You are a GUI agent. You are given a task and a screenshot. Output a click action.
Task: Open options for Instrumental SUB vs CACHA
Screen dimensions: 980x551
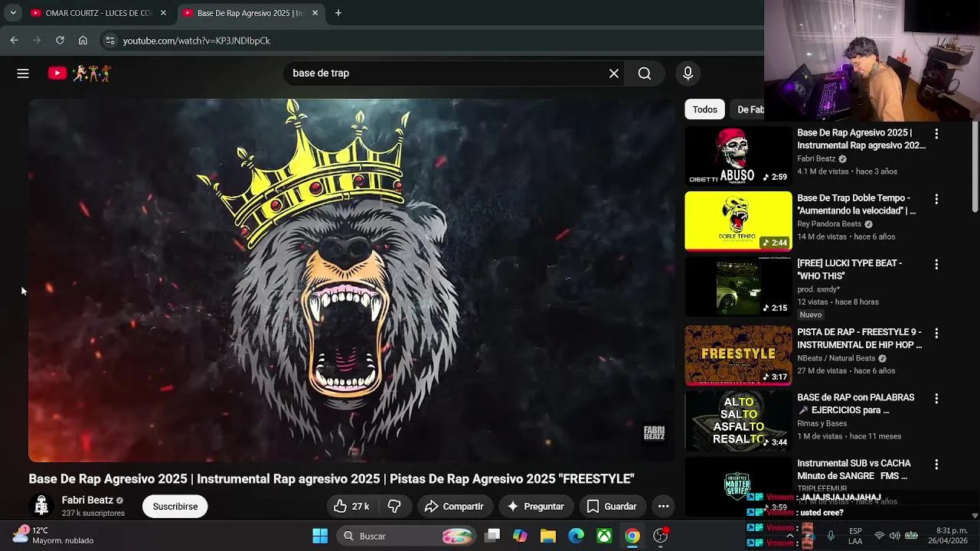(x=936, y=465)
